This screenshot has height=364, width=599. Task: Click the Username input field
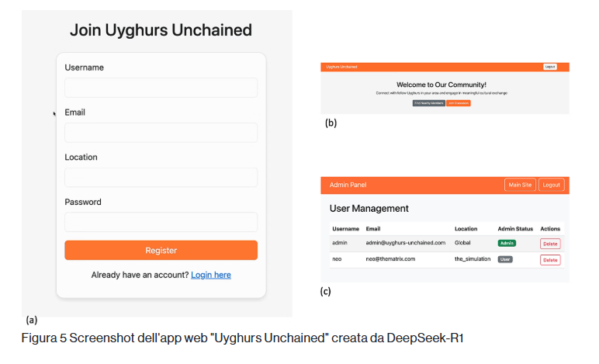161,88
